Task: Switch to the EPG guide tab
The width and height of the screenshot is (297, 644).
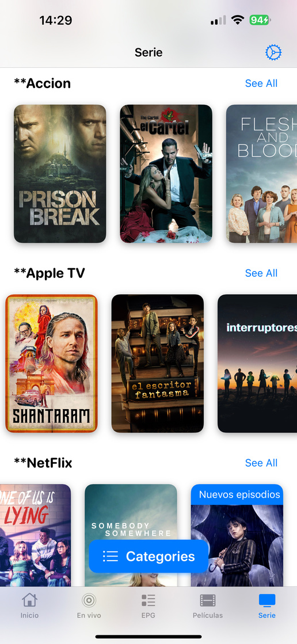Action: (148, 606)
